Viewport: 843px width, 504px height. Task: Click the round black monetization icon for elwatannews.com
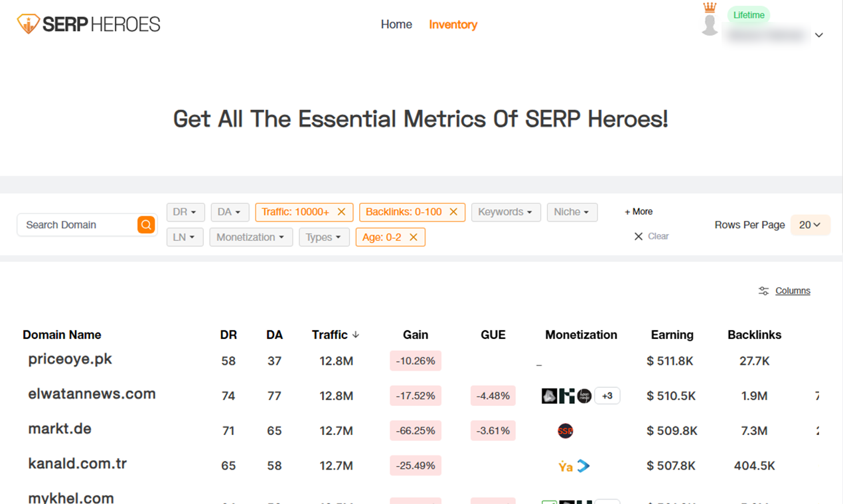[584, 396]
